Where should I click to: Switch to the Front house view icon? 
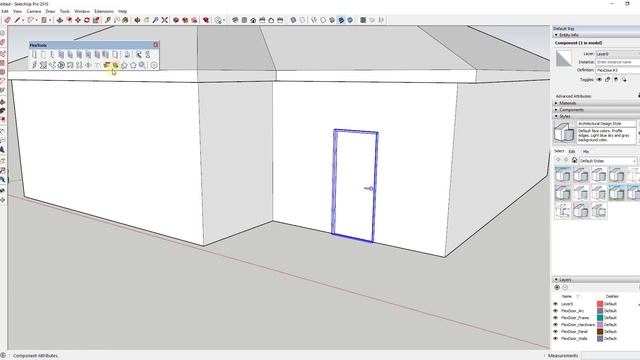click(x=253, y=20)
